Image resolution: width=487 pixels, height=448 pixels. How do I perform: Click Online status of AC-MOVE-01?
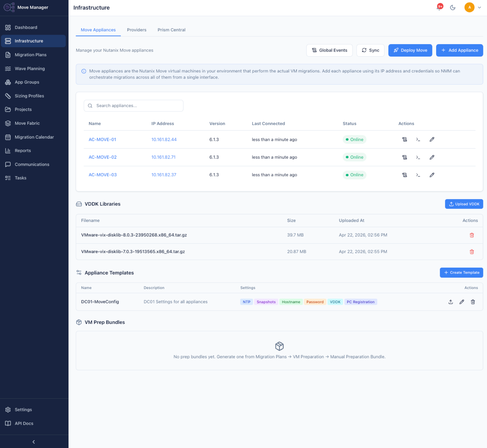(x=354, y=140)
